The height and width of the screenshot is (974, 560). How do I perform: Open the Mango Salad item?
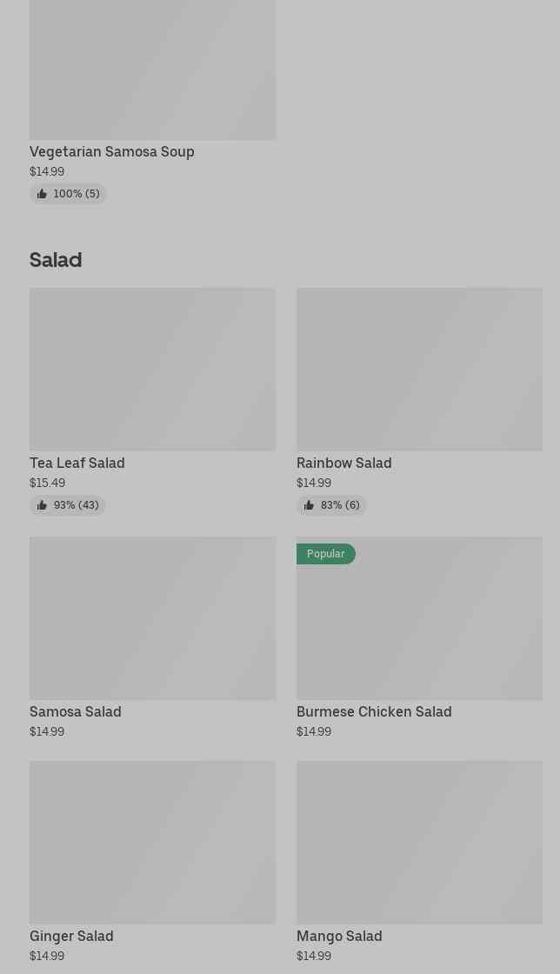[x=339, y=936]
